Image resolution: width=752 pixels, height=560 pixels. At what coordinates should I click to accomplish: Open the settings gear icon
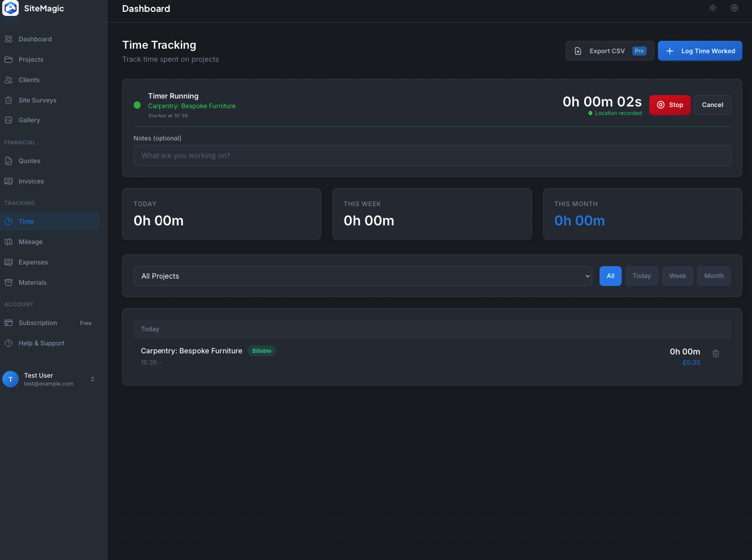point(734,8)
